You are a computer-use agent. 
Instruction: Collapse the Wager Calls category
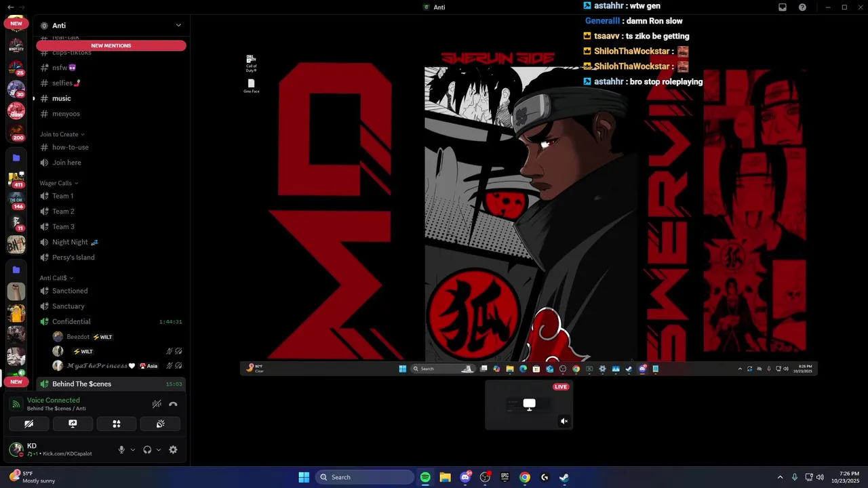pos(59,183)
